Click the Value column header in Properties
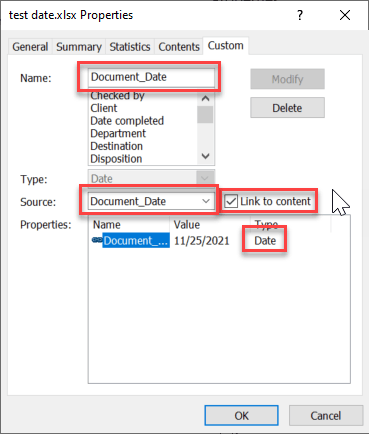The width and height of the screenshot is (369, 434). click(210, 224)
